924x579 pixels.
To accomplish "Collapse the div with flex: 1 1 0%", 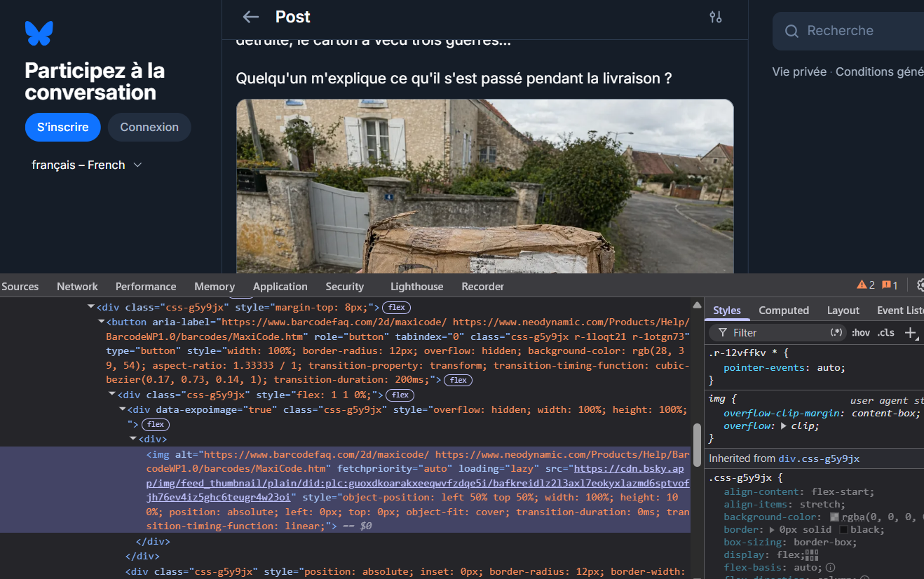I will 111,395.
